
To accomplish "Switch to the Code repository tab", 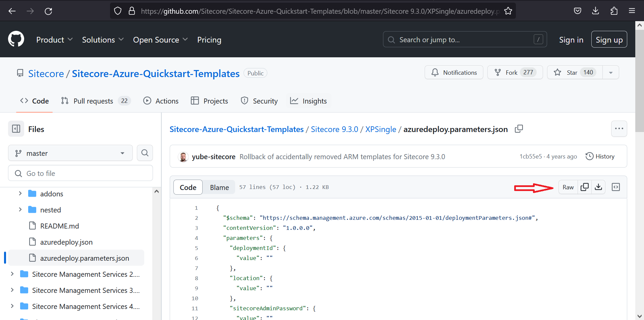I will click(35, 101).
